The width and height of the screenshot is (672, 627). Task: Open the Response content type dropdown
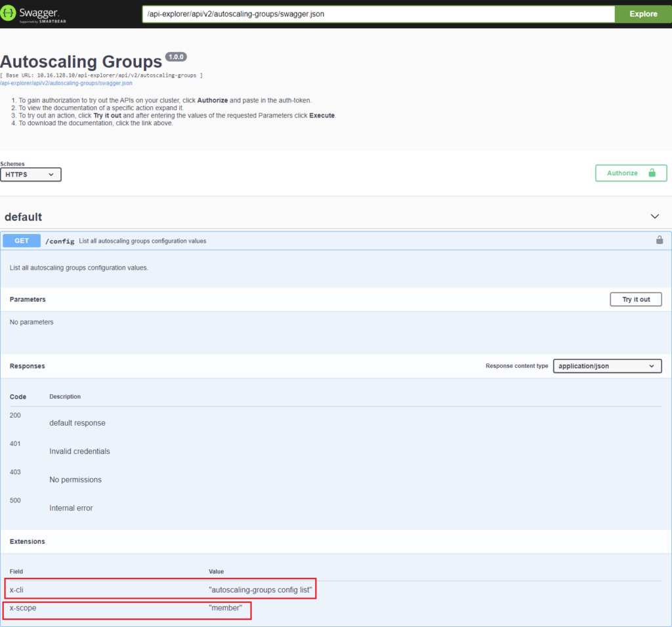point(607,366)
